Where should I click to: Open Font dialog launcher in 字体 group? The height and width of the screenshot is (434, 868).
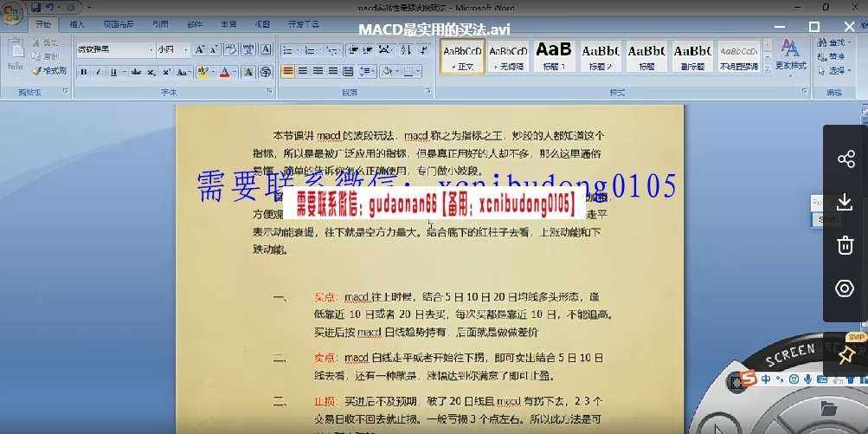(270, 91)
